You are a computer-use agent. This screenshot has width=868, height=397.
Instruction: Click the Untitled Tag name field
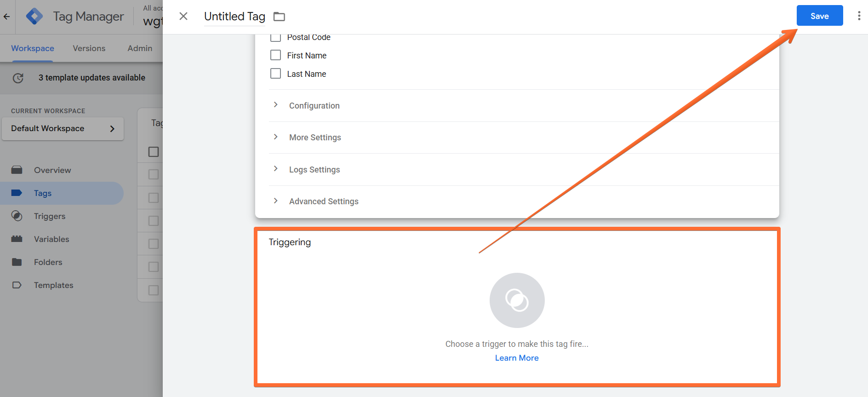pyautogui.click(x=234, y=17)
